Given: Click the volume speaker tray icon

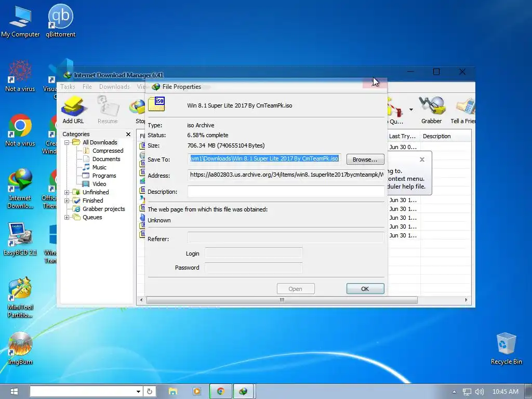Looking at the screenshot, I should (x=479, y=392).
